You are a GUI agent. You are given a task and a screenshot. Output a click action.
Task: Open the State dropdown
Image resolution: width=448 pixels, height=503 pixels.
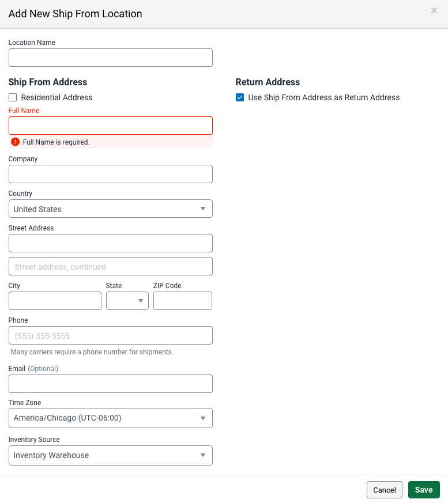coord(127,301)
